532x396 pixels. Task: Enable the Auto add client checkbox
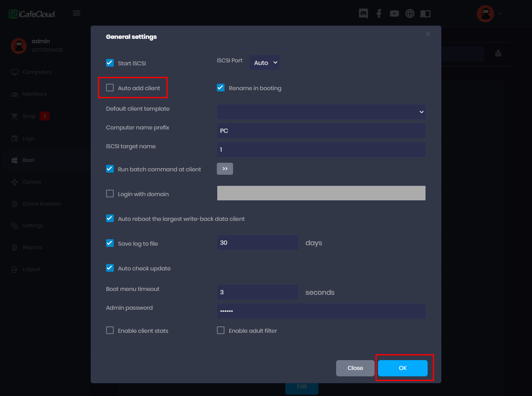[x=110, y=88]
